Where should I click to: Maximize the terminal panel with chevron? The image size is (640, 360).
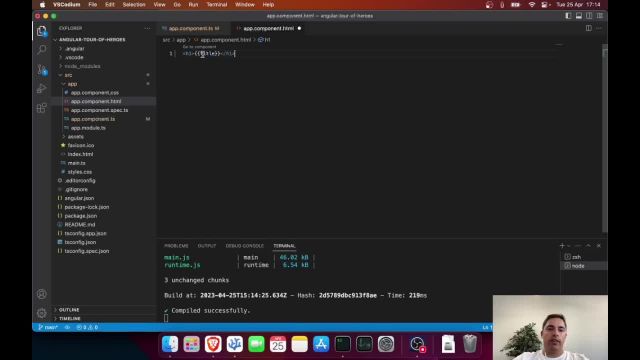tap(588, 246)
